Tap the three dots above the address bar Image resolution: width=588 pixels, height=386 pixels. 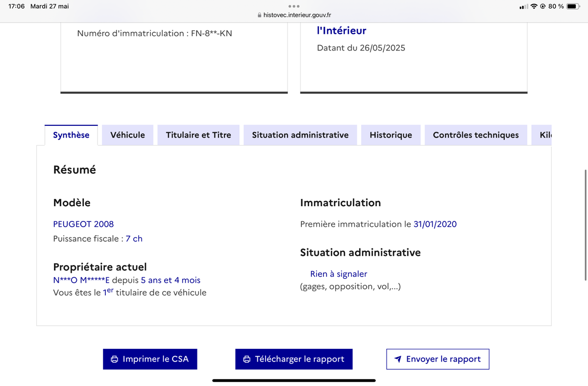point(294,6)
